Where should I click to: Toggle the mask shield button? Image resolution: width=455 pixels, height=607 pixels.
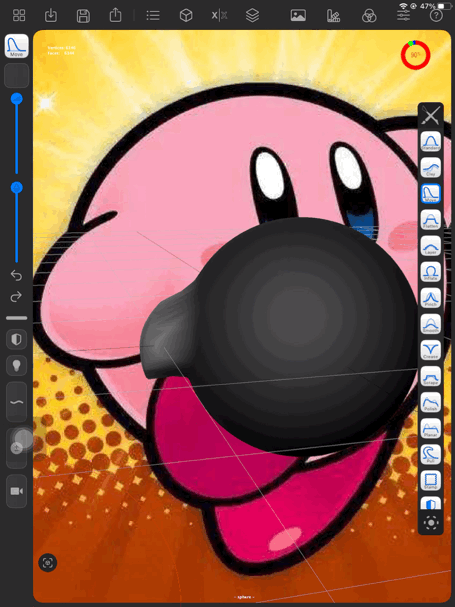coord(16,340)
